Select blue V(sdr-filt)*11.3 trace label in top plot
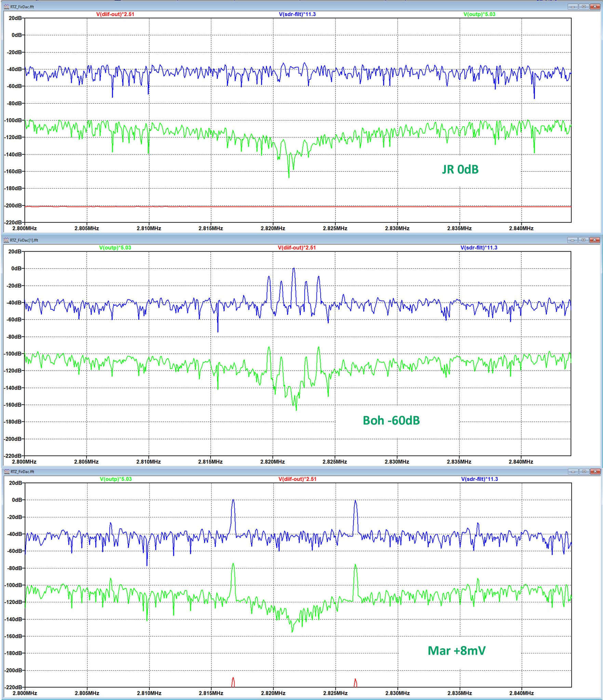603x700 pixels. click(x=297, y=14)
